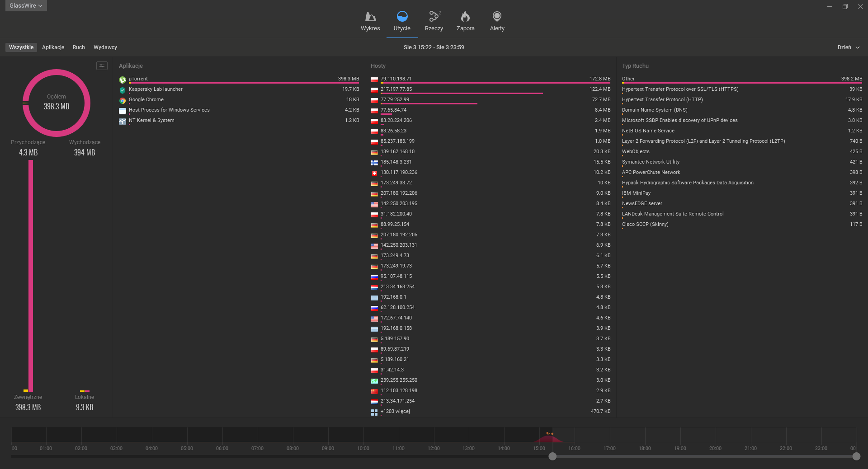
Task: Click the flag icon beside 185.148.3.231
Action: [x=374, y=163]
